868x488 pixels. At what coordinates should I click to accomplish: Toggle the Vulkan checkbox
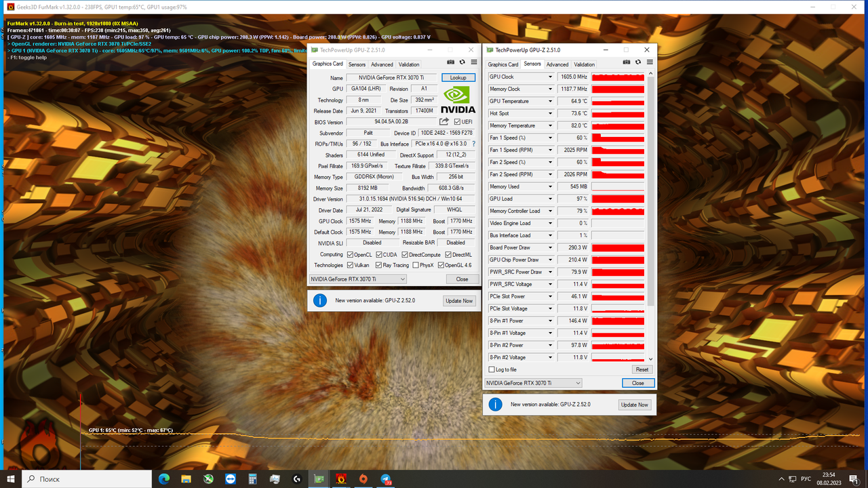coord(350,265)
